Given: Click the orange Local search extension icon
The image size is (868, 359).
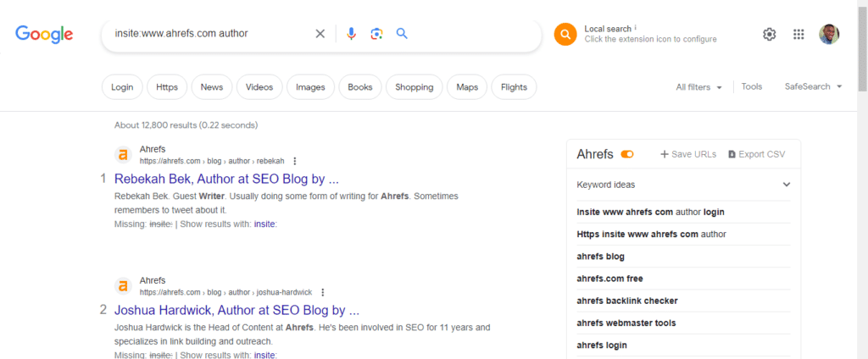Looking at the screenshot, I should (x=565, y=35).
